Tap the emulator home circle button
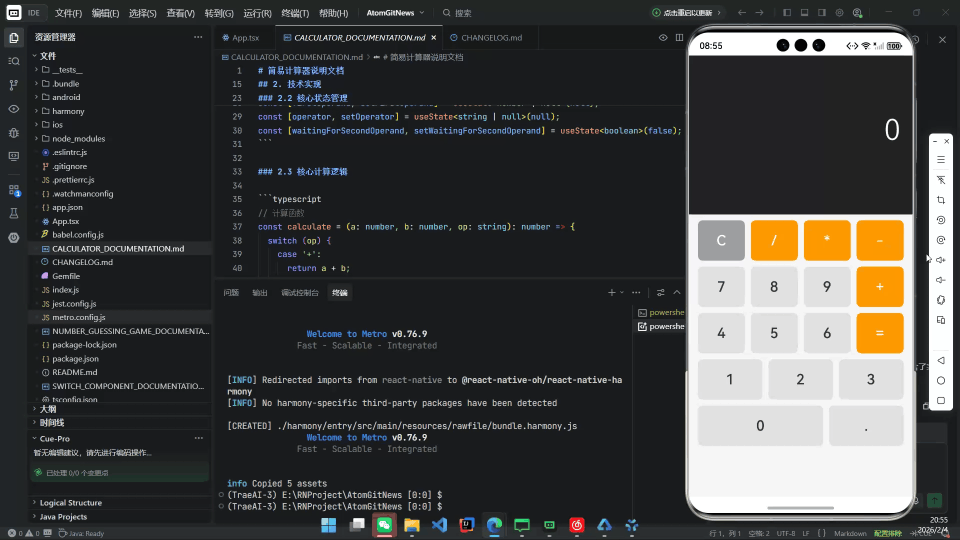Viewport: 960px width, 540px height. click(x=941, y=381)
